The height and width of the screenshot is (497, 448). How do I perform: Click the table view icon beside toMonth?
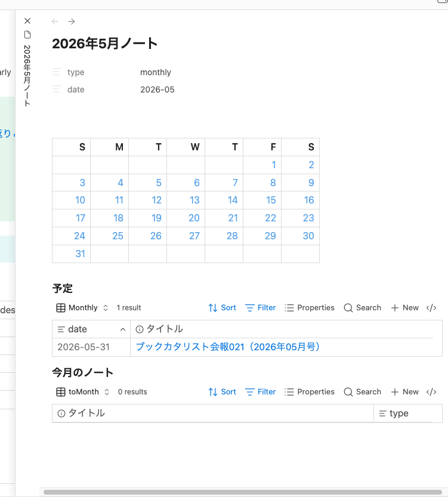pos(61,392)
